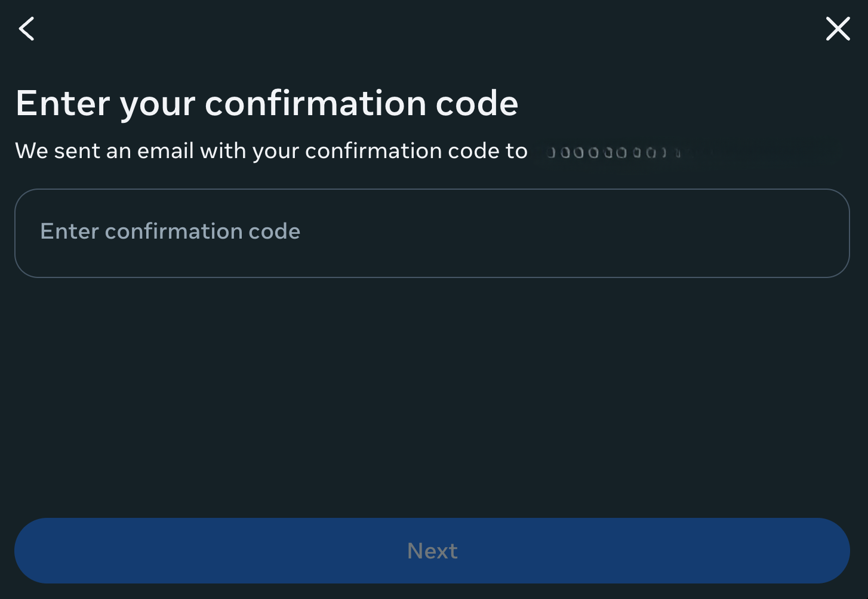Click the exit X above the heading
Screen dimensions: 868x599
click(838, 29)
